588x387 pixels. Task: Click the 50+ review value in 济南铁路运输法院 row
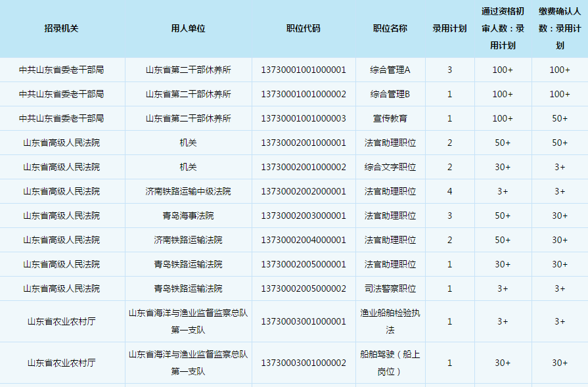pos(503,240)
